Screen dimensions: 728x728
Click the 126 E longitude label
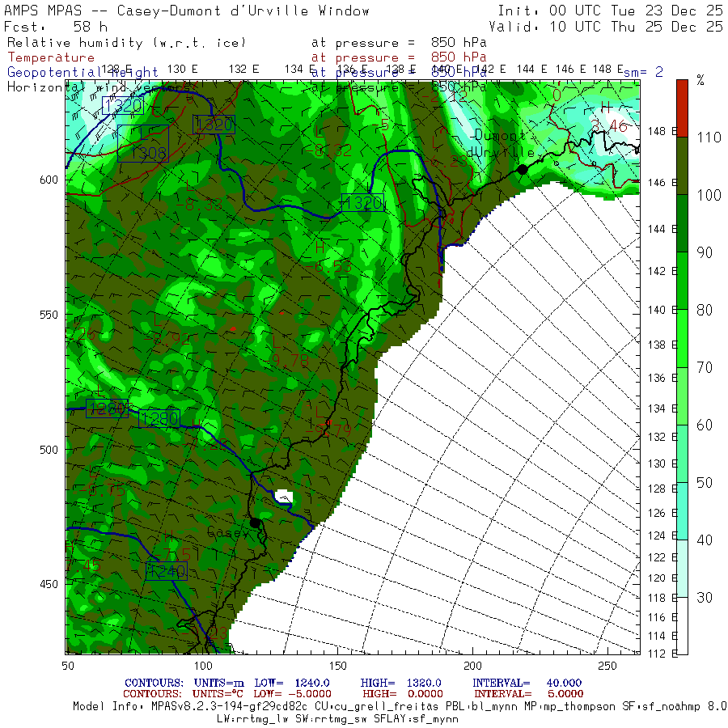(662, 513)
